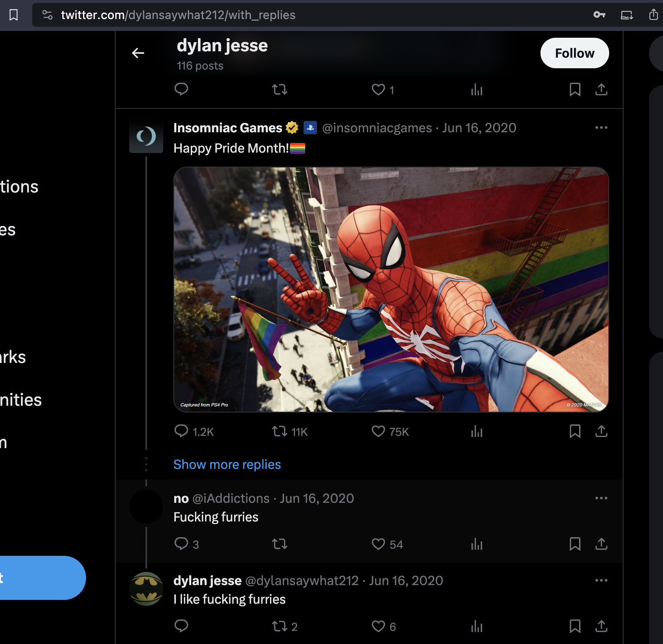This screenshot has height=644, width=663.
Task: Show more replies in the thread
Action: click(227, 465)
